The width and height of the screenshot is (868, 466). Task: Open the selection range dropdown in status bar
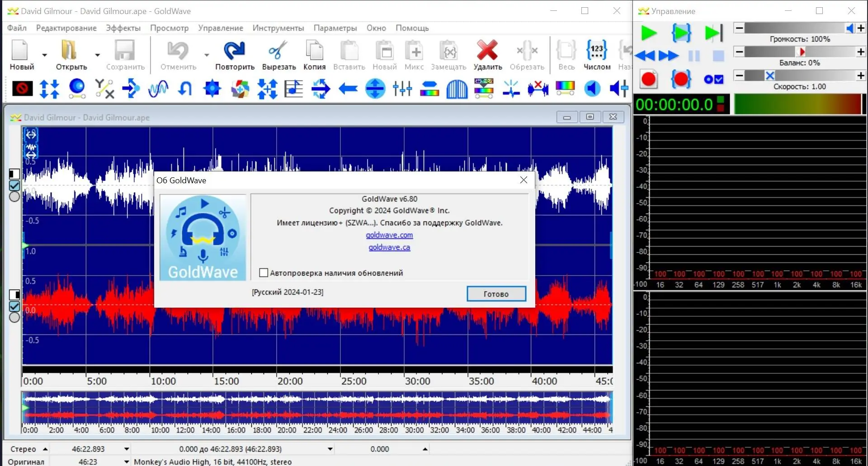[330, 449]
